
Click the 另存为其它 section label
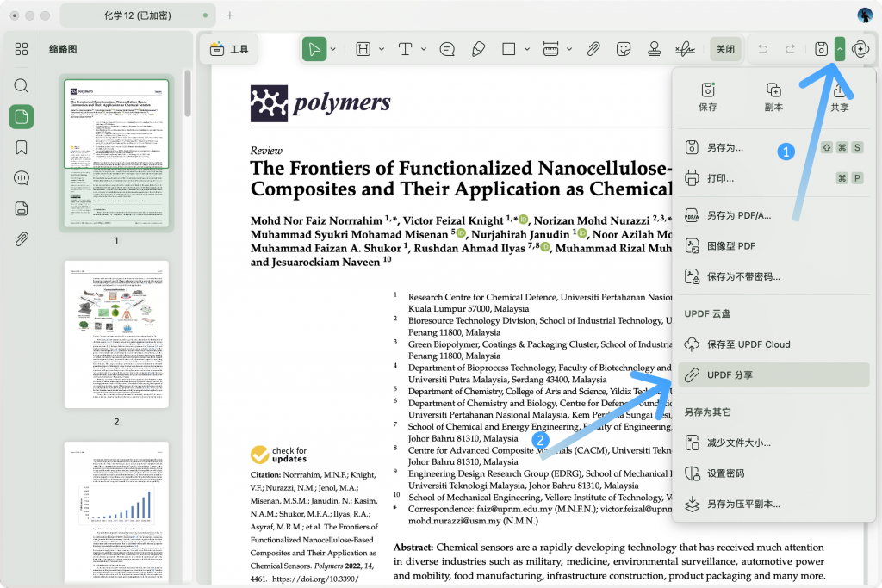tap(707, 412)
